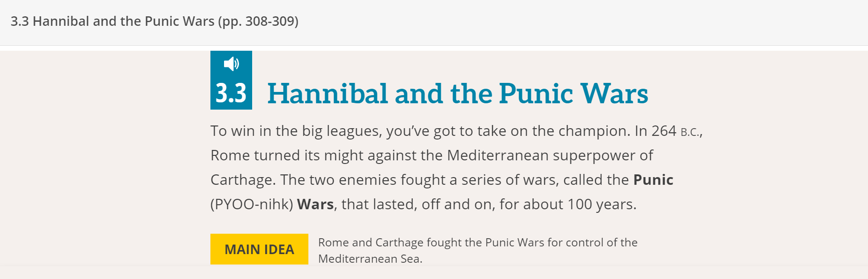Select the bold vocabulary word Wars
Image resolution: width=868 pixels, height=279 pixels.
click(x=315, y=204)
